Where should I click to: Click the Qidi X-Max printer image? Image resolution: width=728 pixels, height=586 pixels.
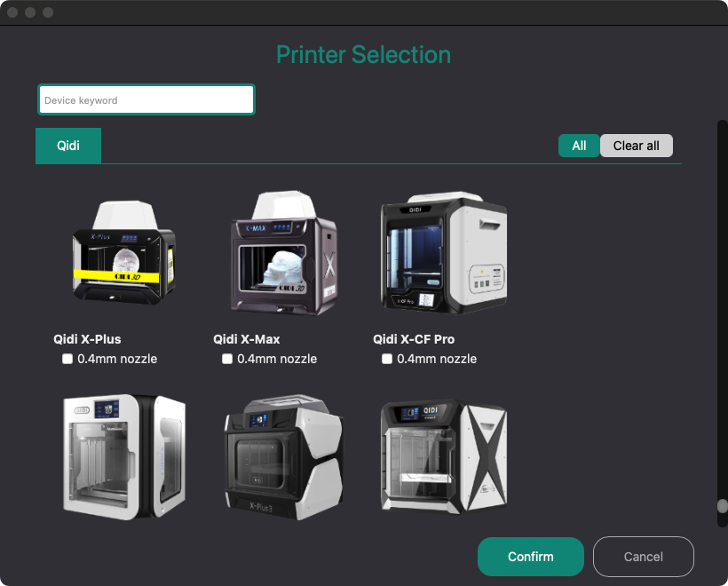[284, 253]
